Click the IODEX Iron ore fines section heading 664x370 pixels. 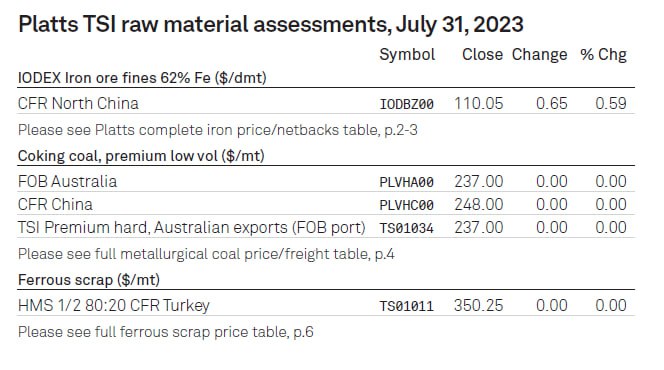(142, 78)
